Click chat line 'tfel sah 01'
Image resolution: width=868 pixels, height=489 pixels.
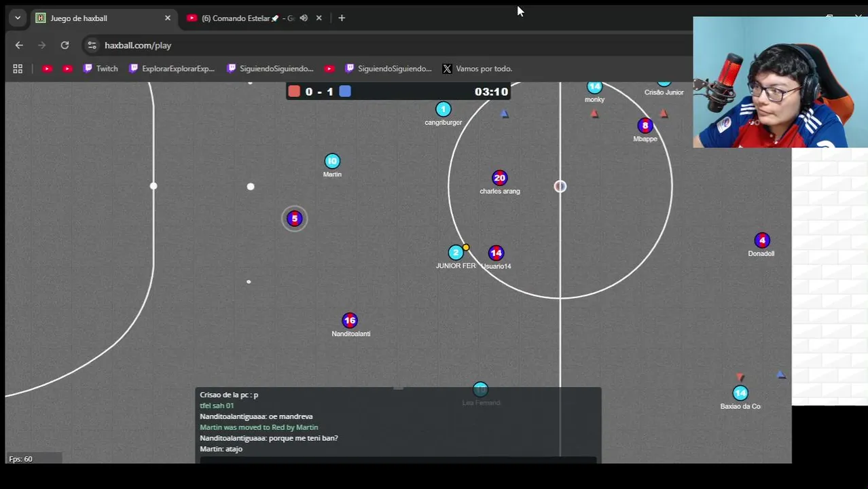point(217,405)
